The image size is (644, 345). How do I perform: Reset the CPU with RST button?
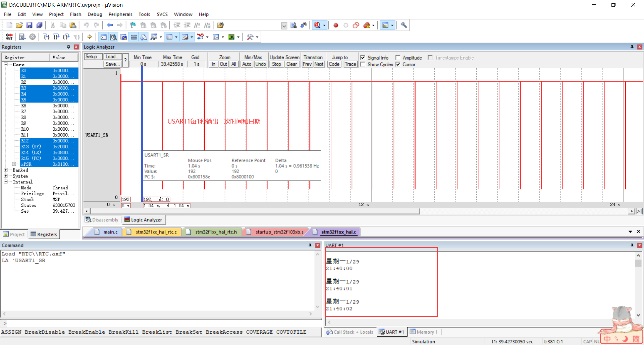tap(9, 37)
